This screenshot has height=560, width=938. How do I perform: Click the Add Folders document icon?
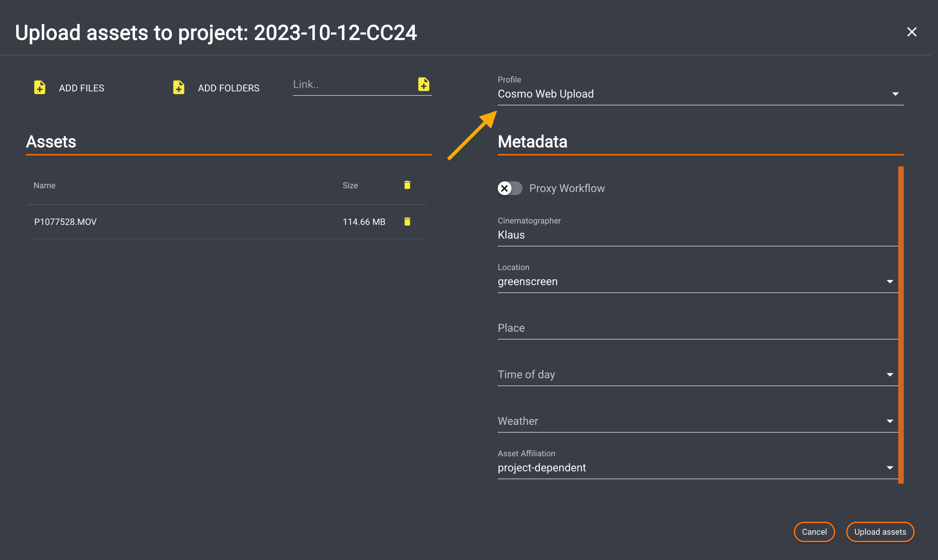pyautogui.click(x=178, y=87)
